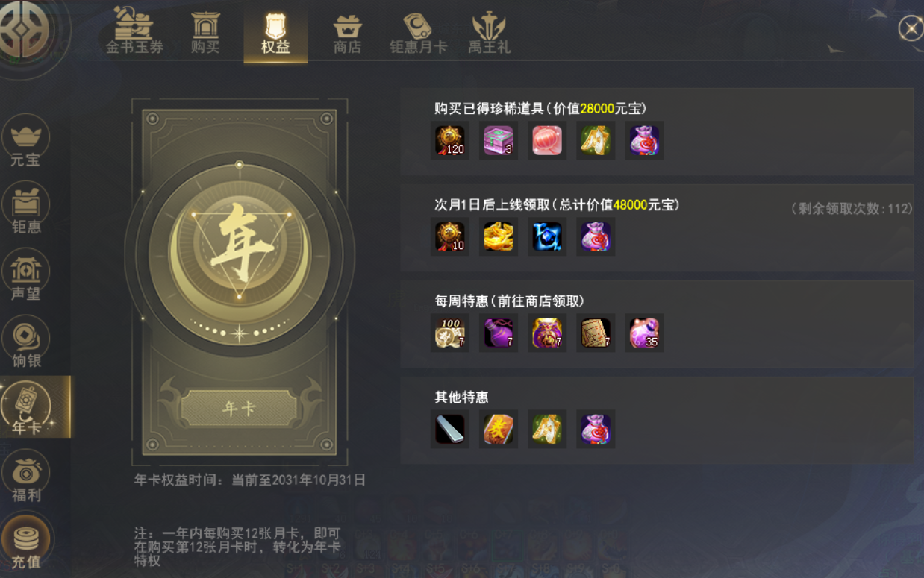Switch to the 购买 tab
924x578 pixels.
[x=205, y=31]
